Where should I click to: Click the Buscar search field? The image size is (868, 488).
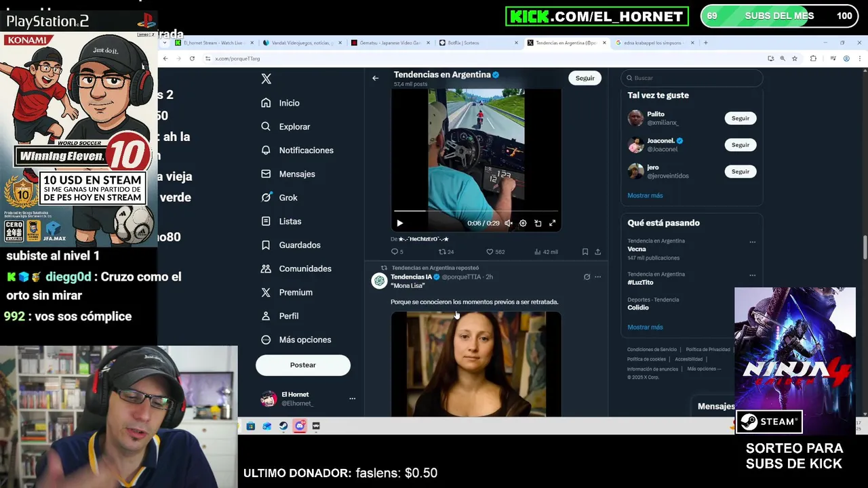[692, 78]
